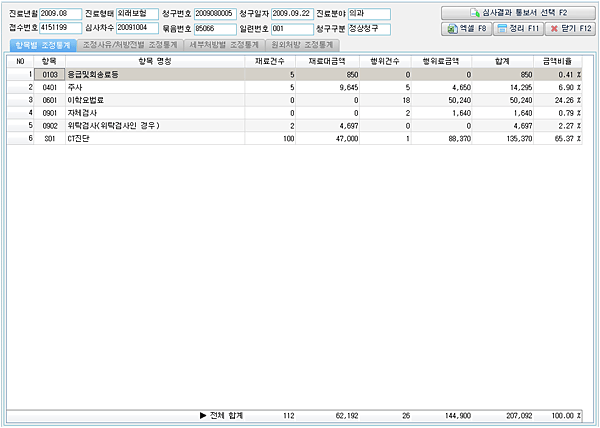The image size is (600, 428).
Task: Click the 심사결과 통보서 선택 F2 document icon
Action: coord(475,13)
